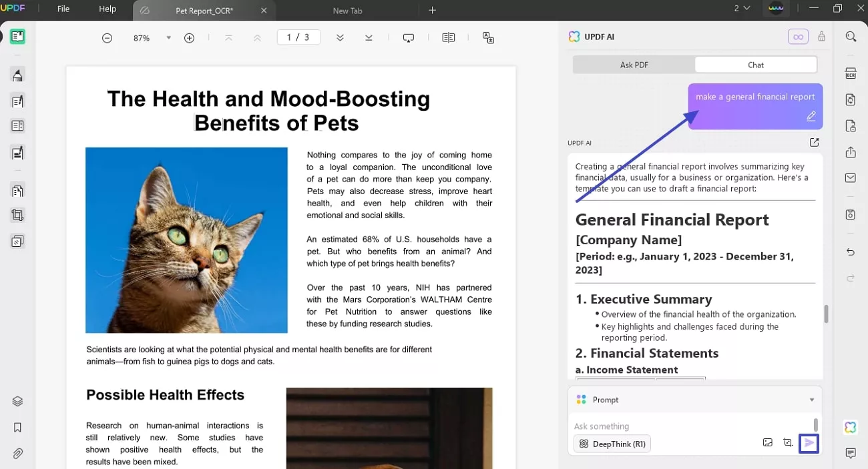This screenshot has width=868, height=469.
Task: Click the chat response scrollbar
Action: [826, 314]
